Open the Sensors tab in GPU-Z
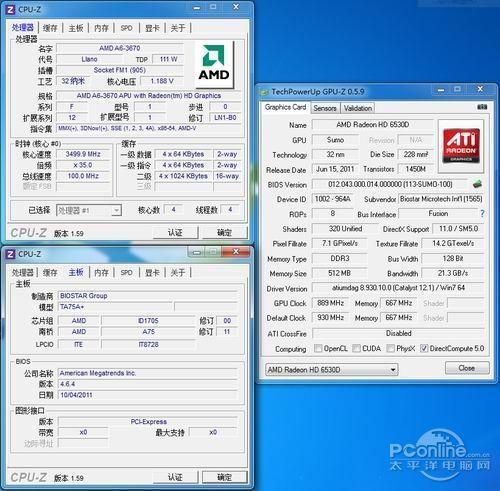 [325, 108]
